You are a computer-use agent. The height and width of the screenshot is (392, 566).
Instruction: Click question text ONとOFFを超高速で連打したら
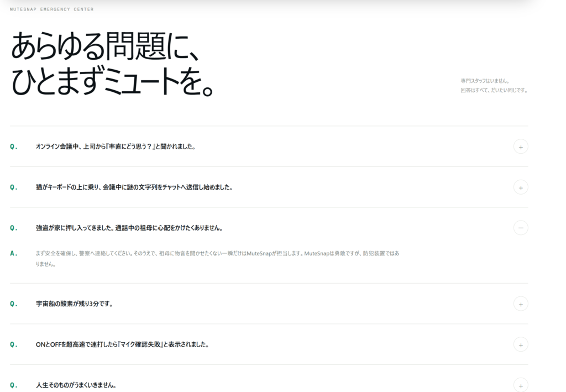[122, 344]
